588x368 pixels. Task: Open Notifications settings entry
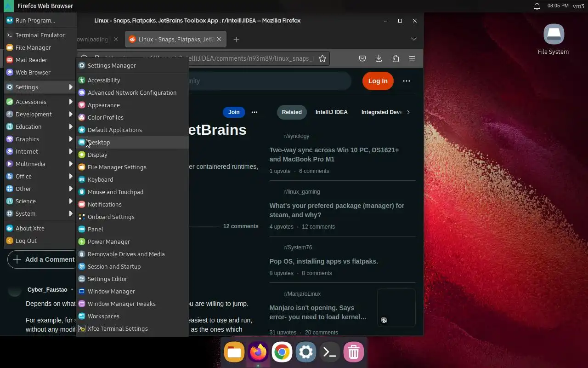pyautogui.click(x=132, y=204)
